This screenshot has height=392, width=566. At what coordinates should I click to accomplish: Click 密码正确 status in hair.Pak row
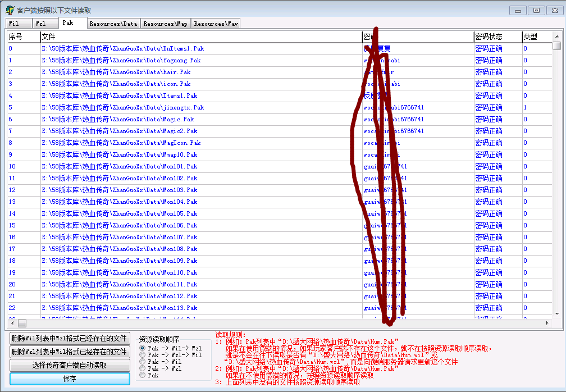click(x=489, y=72)
